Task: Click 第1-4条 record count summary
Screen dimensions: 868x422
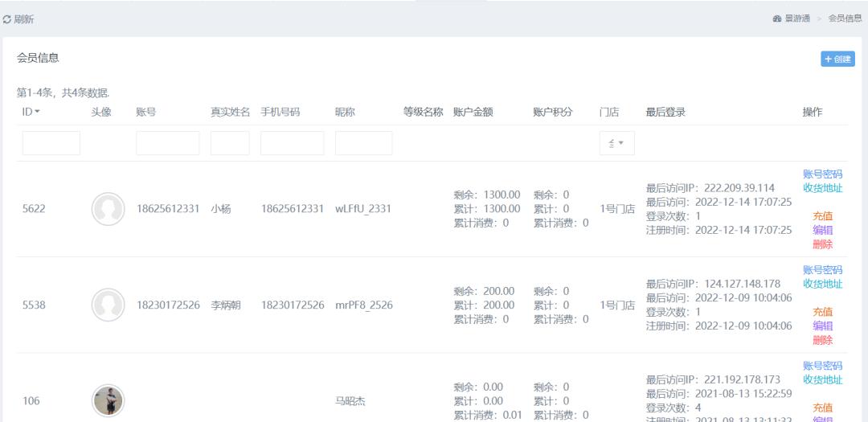Action: coord(63,93)
